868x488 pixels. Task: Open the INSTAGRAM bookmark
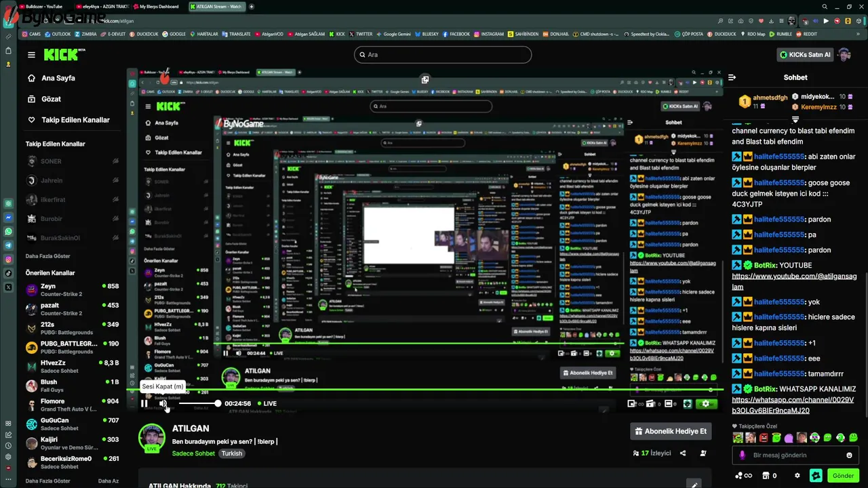coord(489,34)
